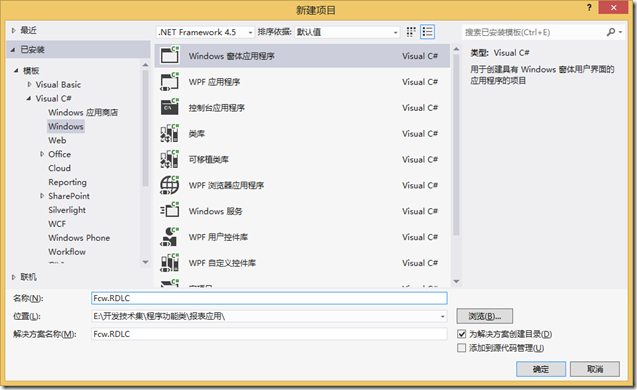Open the search options dropdown arrow
The height and width of the screenshot is (390, 637).
click(x=620, y=32)
